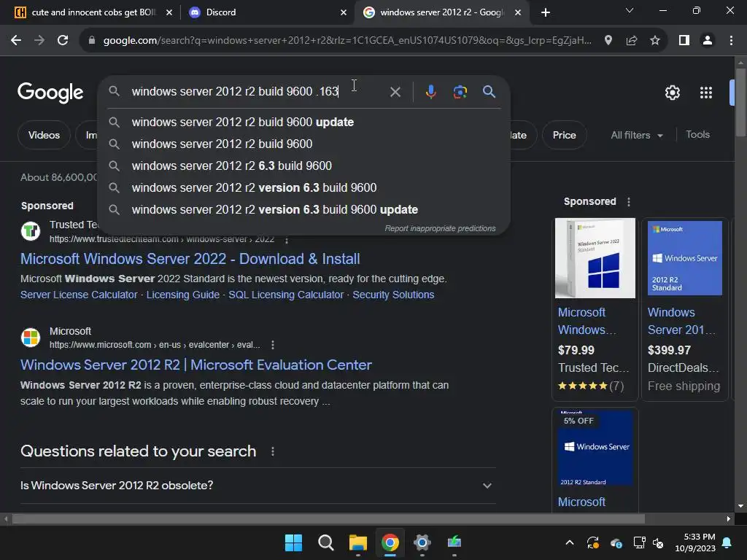Reload the current page

(63, 41)
